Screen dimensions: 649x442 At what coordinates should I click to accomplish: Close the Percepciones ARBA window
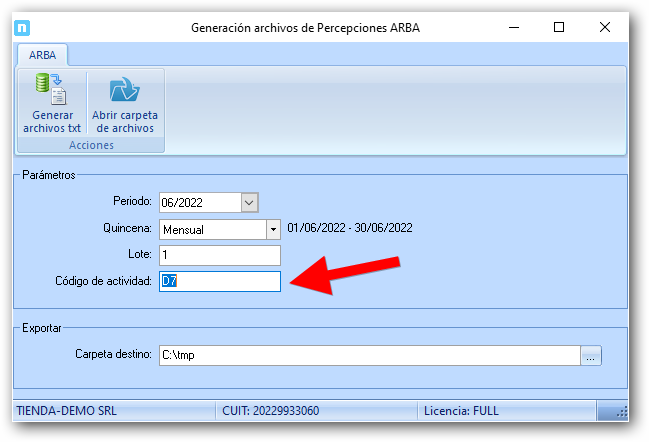click(x=605, y=28)
